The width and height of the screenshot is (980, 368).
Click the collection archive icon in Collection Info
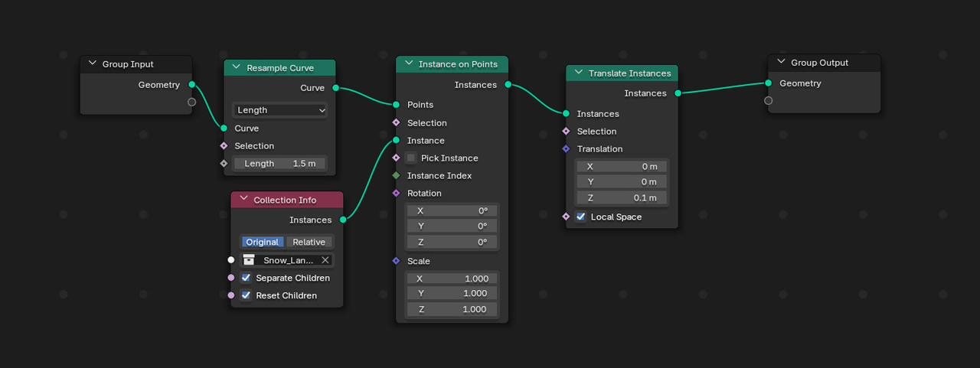tap(248, 260)
